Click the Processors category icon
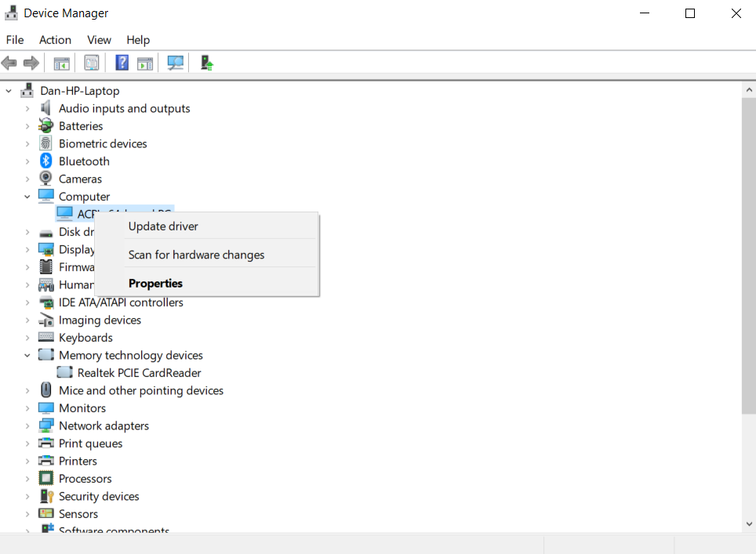Viewport: 756px width, 554px height. coord(46,479)
